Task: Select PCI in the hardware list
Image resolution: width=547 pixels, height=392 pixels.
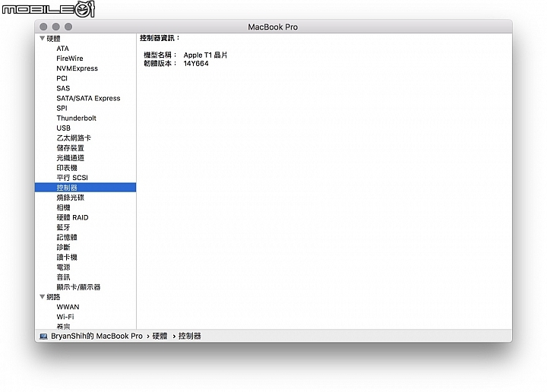Action: (62, 78)
